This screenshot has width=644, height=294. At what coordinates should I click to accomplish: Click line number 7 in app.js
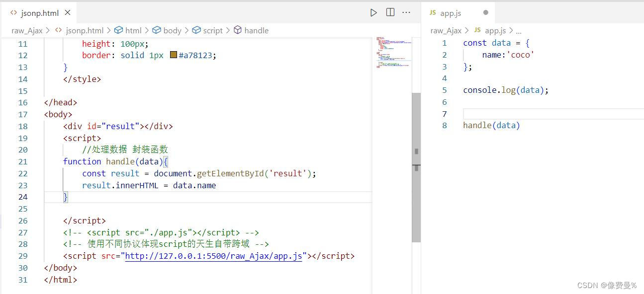tap(445, 114)
